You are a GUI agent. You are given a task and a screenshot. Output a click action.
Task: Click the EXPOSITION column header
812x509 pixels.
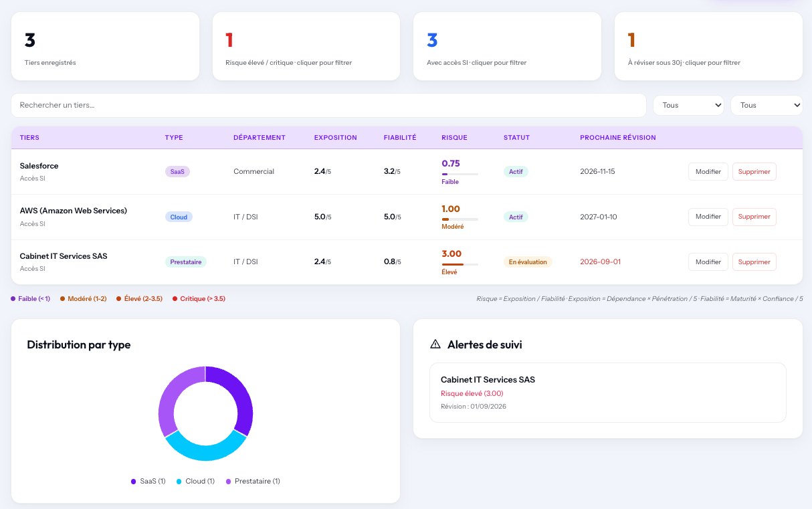pos(336,138)
